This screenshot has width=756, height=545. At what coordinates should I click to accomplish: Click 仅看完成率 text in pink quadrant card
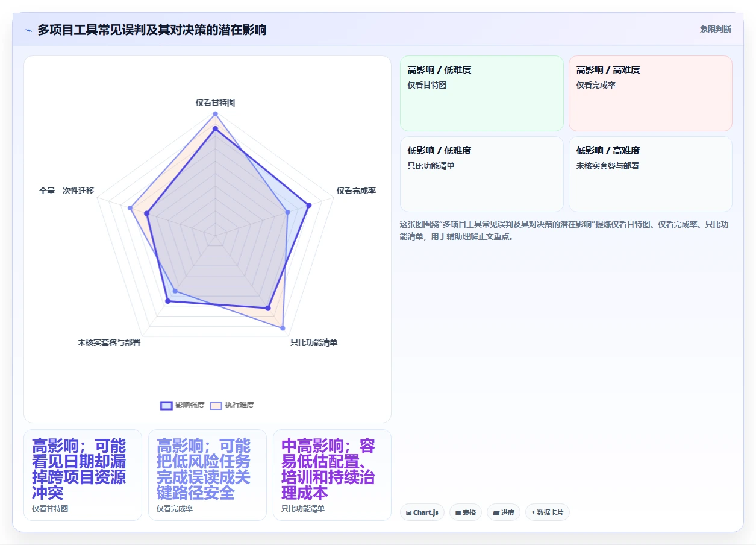596,86
